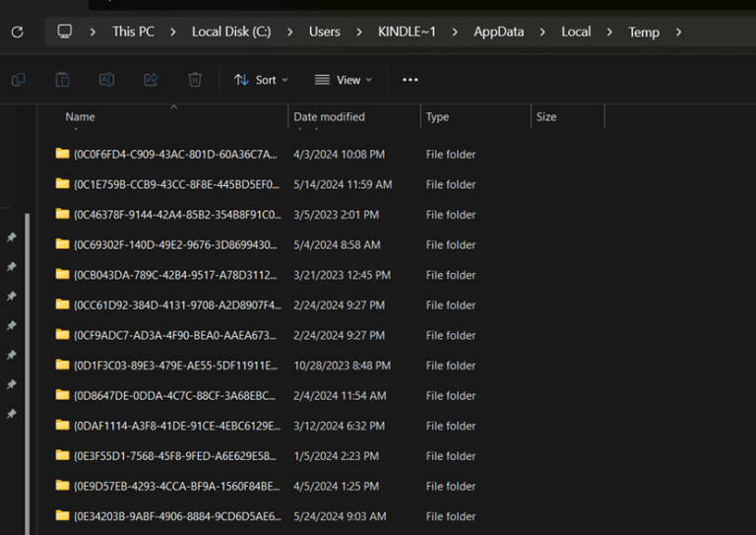Expand the chevron between This PC and Local Disk
Image resolution: width=756 pixels, height=535 pixels.
pos(173,32)
